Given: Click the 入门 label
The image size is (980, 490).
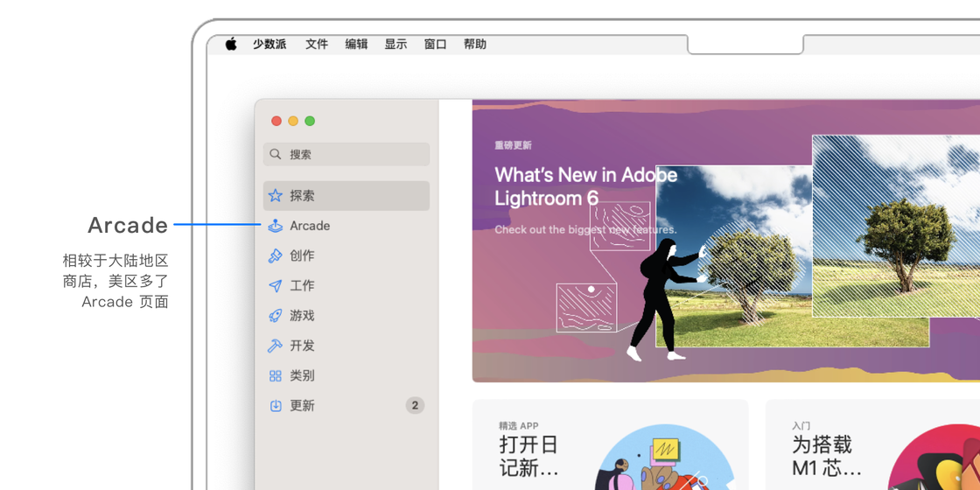Looking at the screenshot, I should (801, 425).
